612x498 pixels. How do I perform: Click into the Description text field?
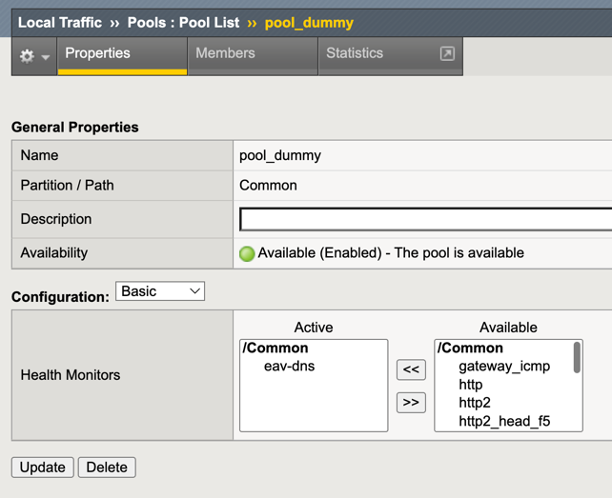point(425,219)
